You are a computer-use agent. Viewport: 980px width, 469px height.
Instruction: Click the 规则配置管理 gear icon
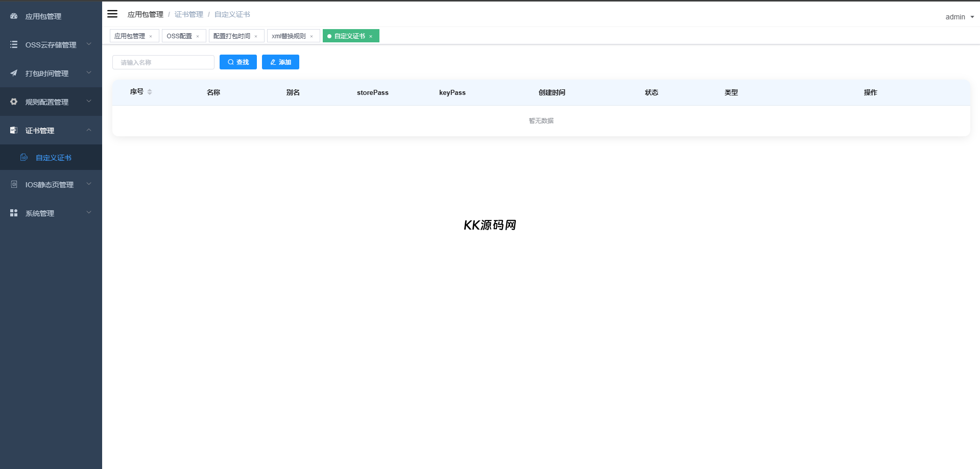coord(14,102)
